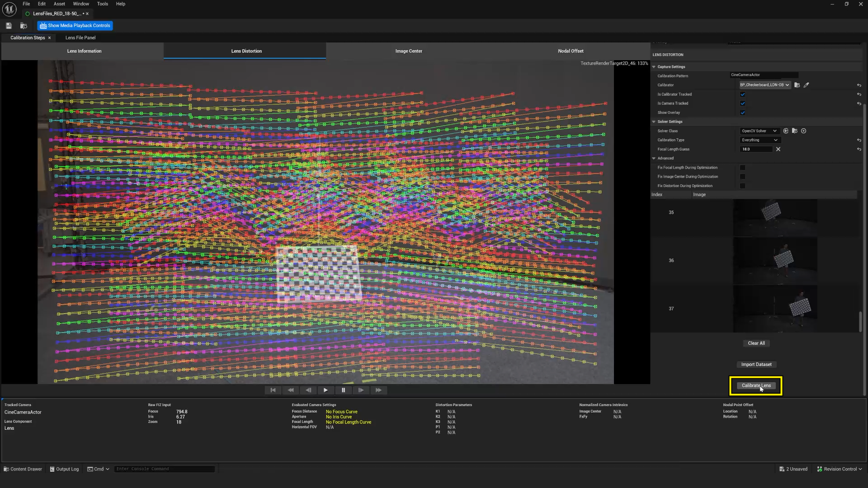Open the Calibration Type Everything dropdown
This screenshot has height=488, width=868.
tap(759, 140)
